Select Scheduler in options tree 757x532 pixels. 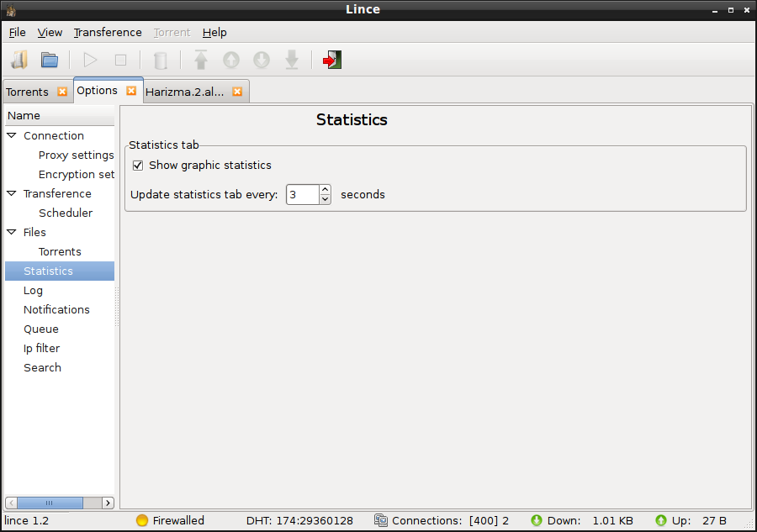coord(66,213)
